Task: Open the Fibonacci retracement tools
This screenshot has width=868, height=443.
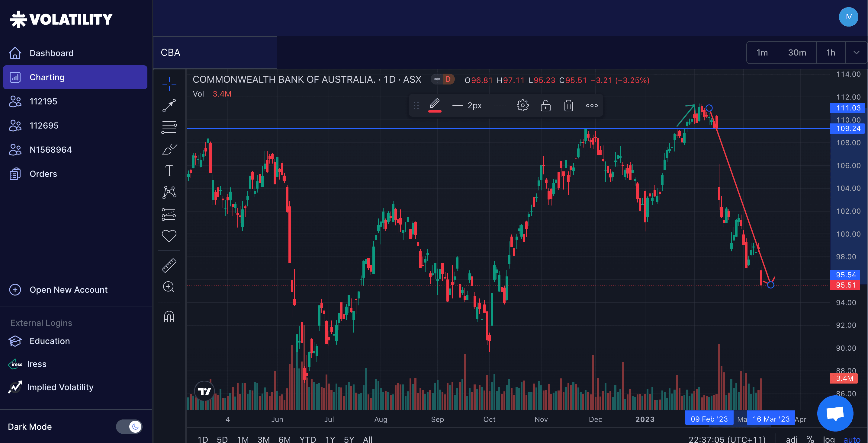Action: [x=169, y=127]
